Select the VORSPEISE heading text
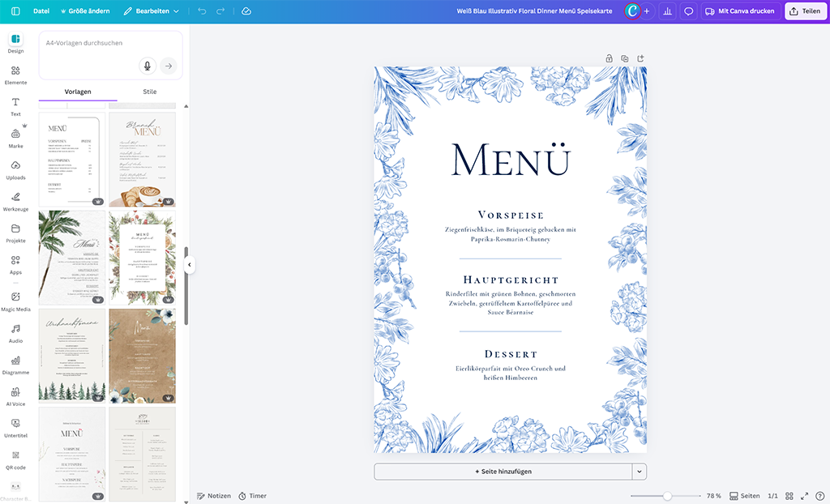This screenshot has height=504, width=830. pyautogui.click(x=511, y=215)
